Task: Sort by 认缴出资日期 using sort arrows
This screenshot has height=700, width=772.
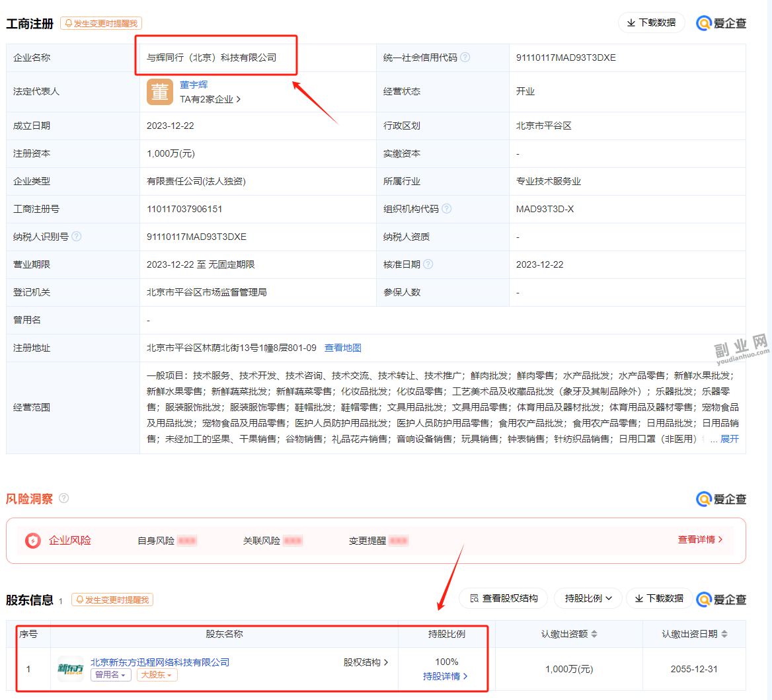Action: pos(724,634)
